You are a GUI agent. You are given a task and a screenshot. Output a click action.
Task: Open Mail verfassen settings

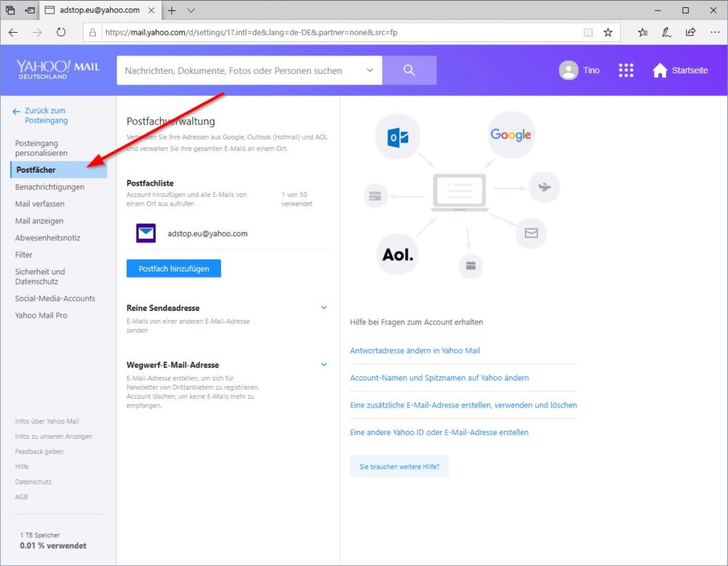40,204
